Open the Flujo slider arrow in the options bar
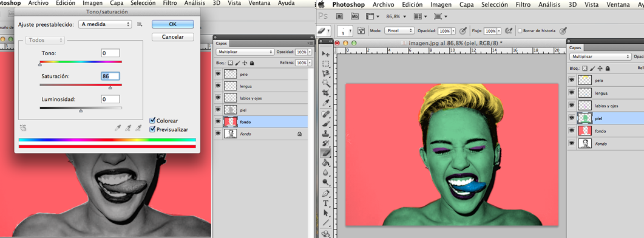The height and width of the screenshot is (238, 644). [x=498, y=31]
